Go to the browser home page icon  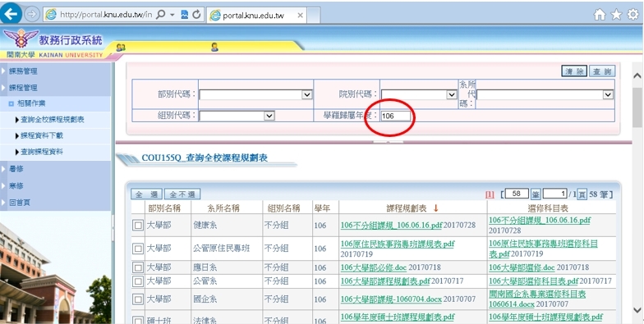600,15
